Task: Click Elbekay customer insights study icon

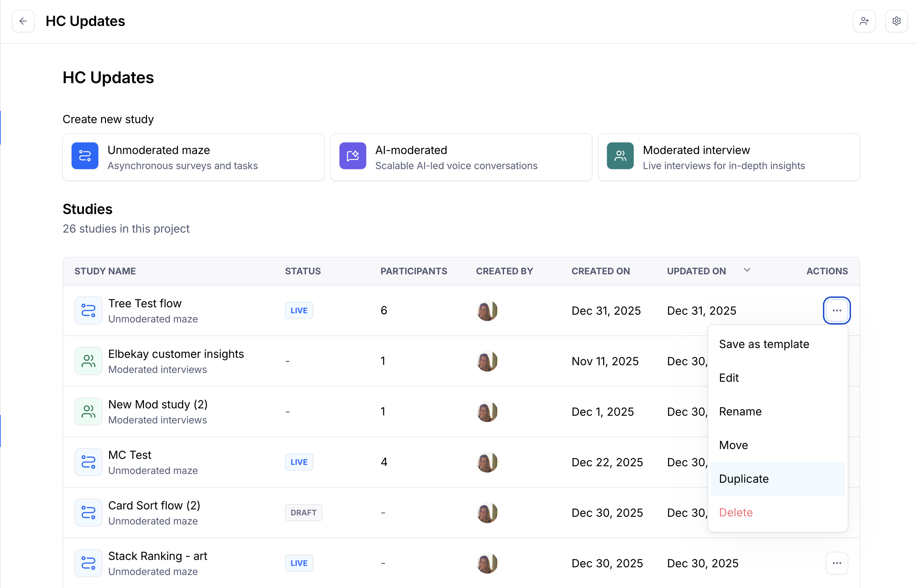Action: 88,361
